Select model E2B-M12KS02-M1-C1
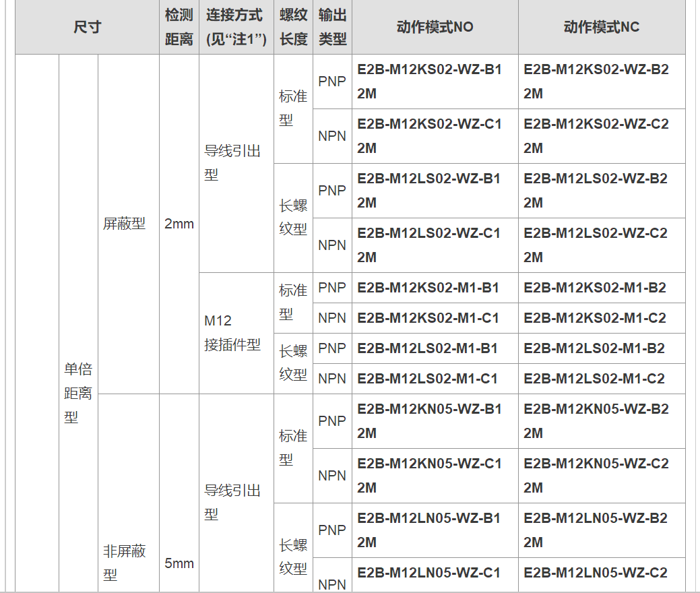Viewport: 700px width, 593px height. point(435,318)
